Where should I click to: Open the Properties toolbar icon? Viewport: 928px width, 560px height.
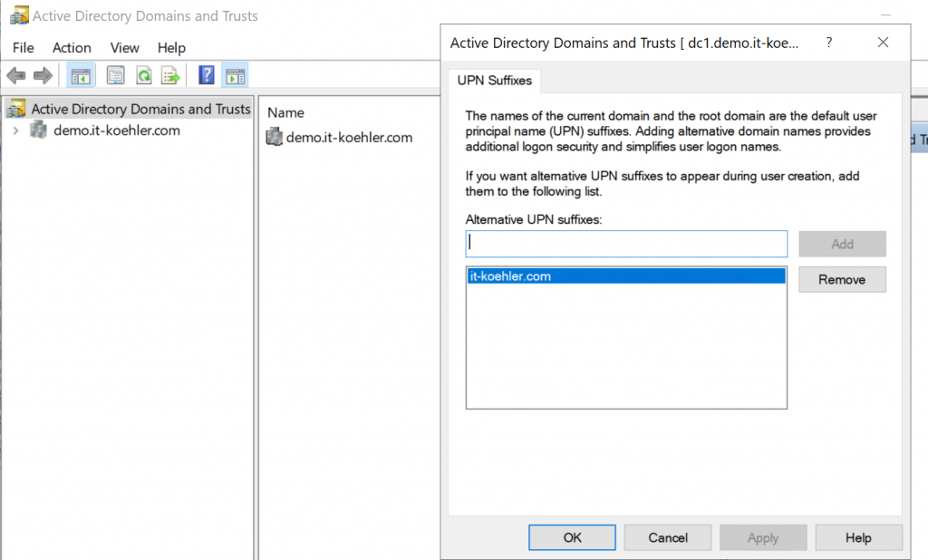coord(115,75)
